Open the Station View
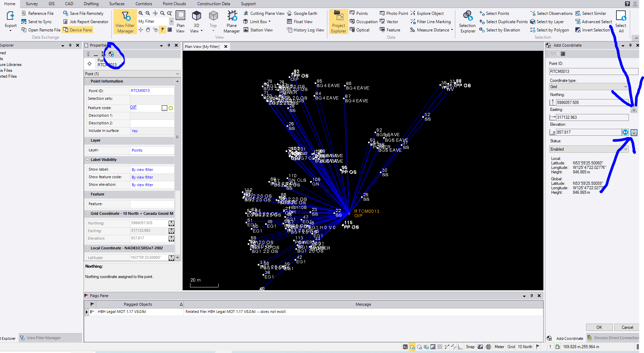 [258, 30]
